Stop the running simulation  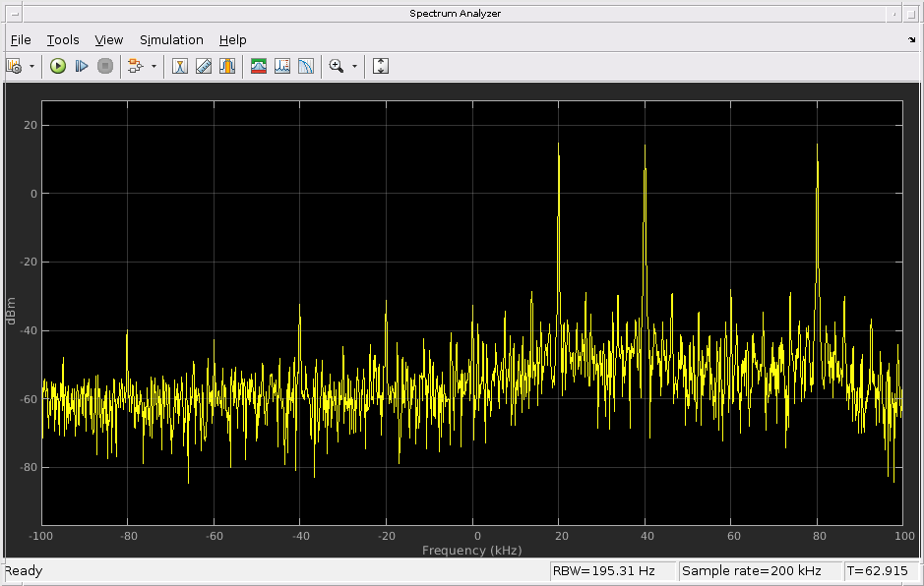coord(104,66)
